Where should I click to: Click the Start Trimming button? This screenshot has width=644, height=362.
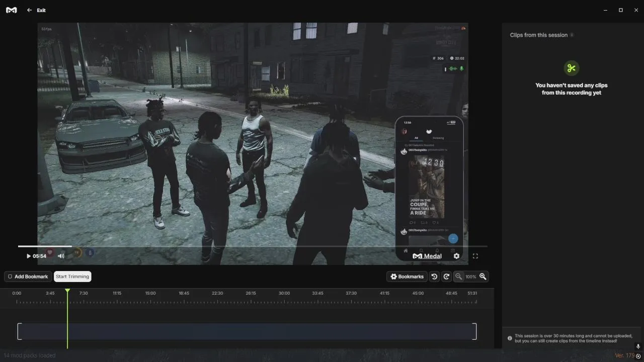point(72,277)
